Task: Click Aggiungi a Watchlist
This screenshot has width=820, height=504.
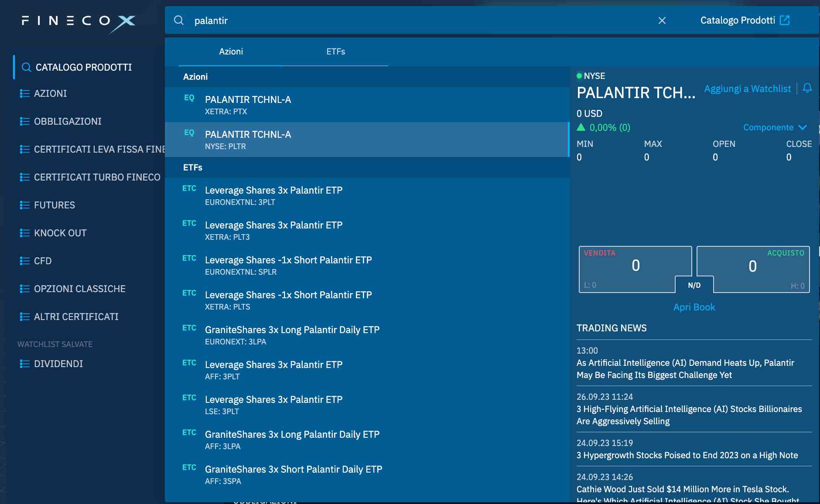Action: 748,89
